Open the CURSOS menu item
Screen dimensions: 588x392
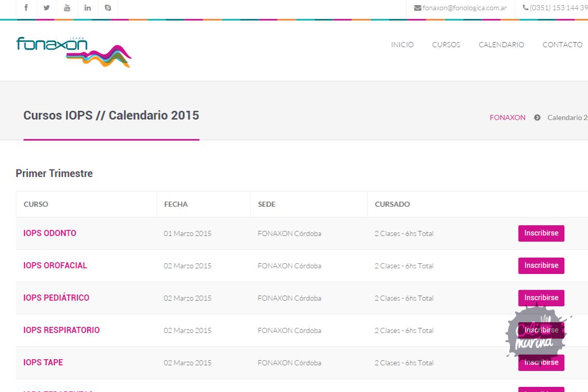pyautogui.click(x=446, y=45)
